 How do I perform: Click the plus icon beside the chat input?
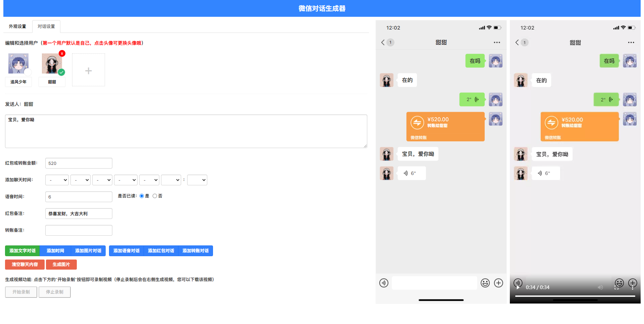coord(498,283)
